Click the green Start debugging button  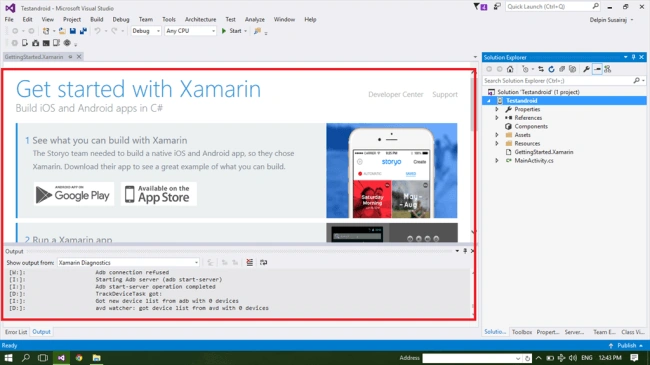pyautogui.click(x=231, y=31)
